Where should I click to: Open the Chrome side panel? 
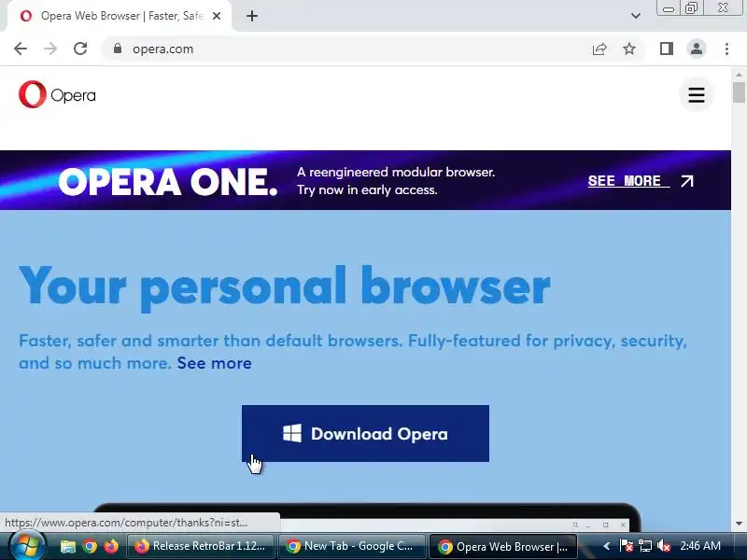(667, 49)
